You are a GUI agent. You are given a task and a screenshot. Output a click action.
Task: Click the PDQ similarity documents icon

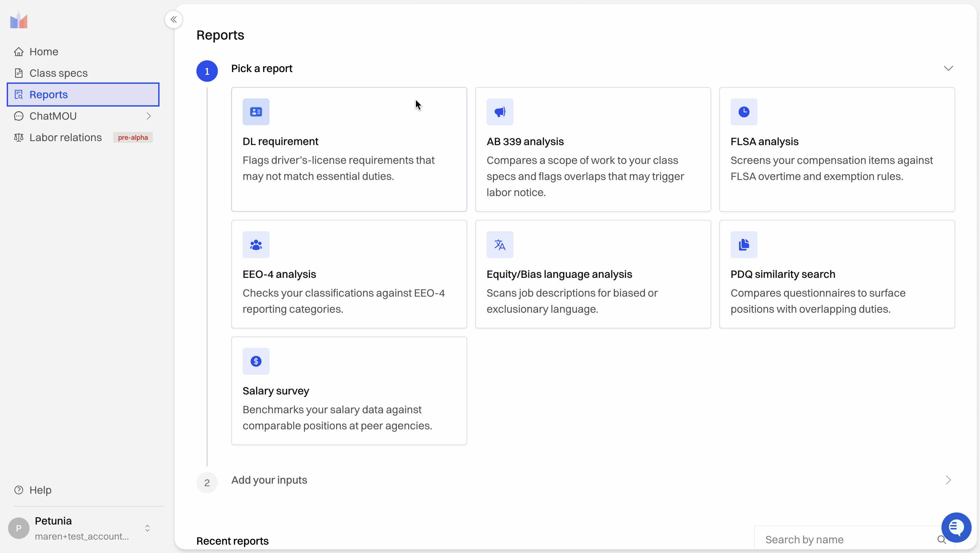(x=744, y=245)
